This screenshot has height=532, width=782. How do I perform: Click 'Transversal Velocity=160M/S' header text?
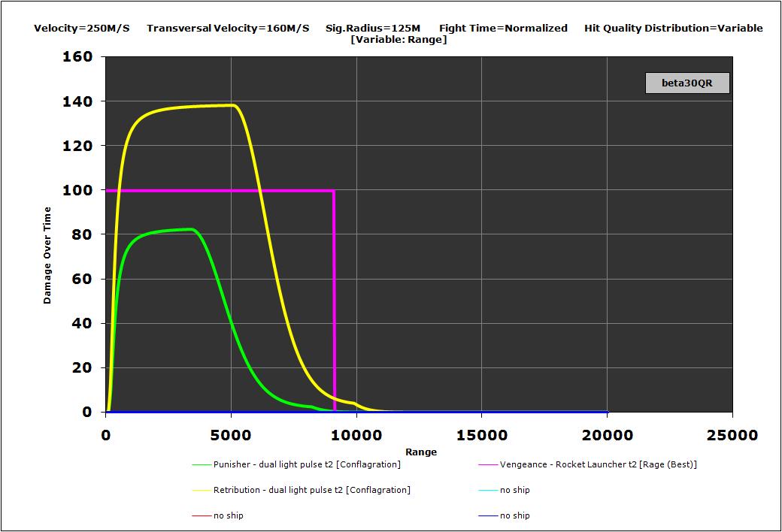[228, 29]
